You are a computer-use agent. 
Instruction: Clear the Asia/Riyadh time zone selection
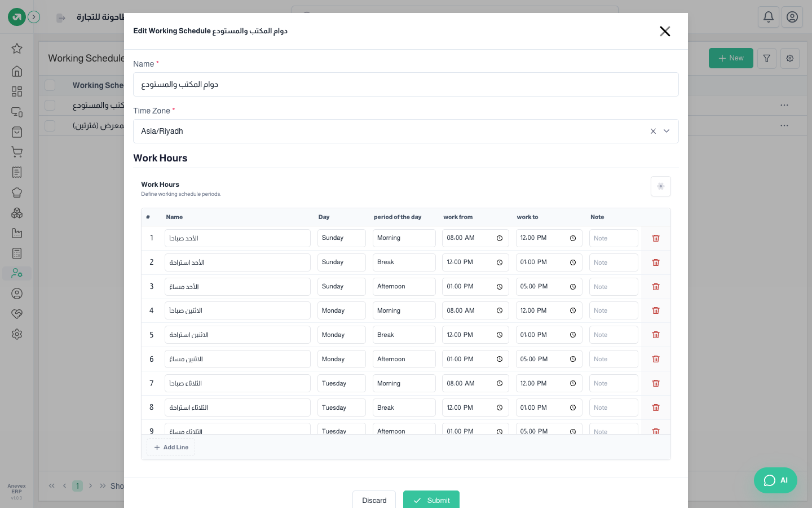click(653, 131)
